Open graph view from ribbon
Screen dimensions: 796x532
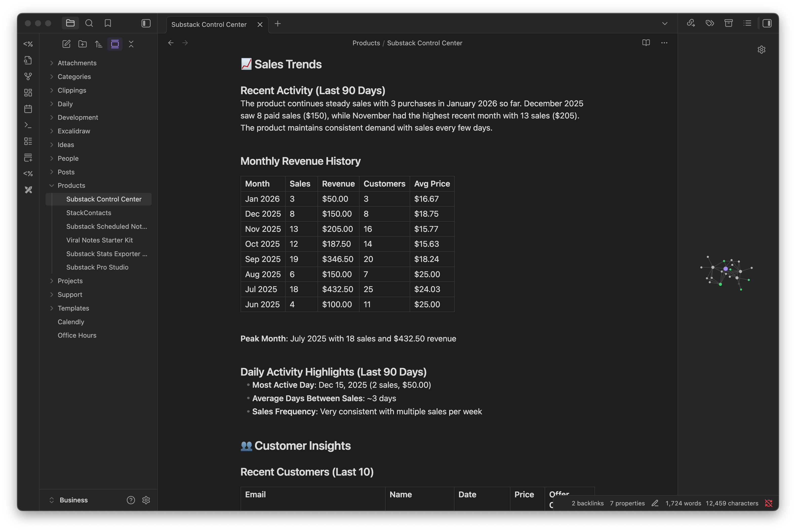[x=28, y=76]
